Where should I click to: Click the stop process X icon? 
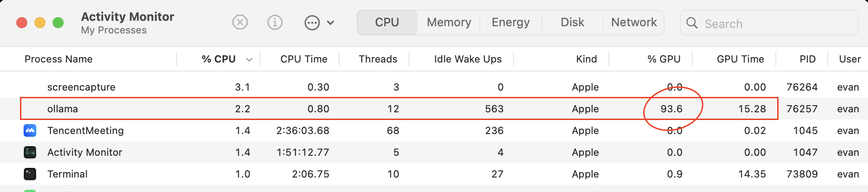240,22
